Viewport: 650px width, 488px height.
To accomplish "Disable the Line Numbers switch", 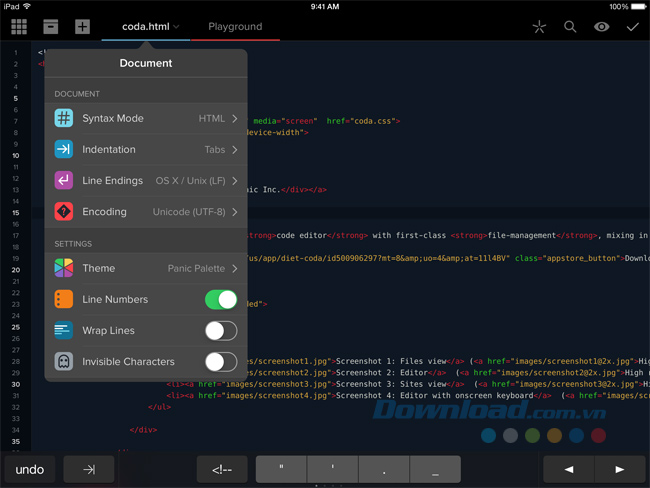I will point(221,299).
